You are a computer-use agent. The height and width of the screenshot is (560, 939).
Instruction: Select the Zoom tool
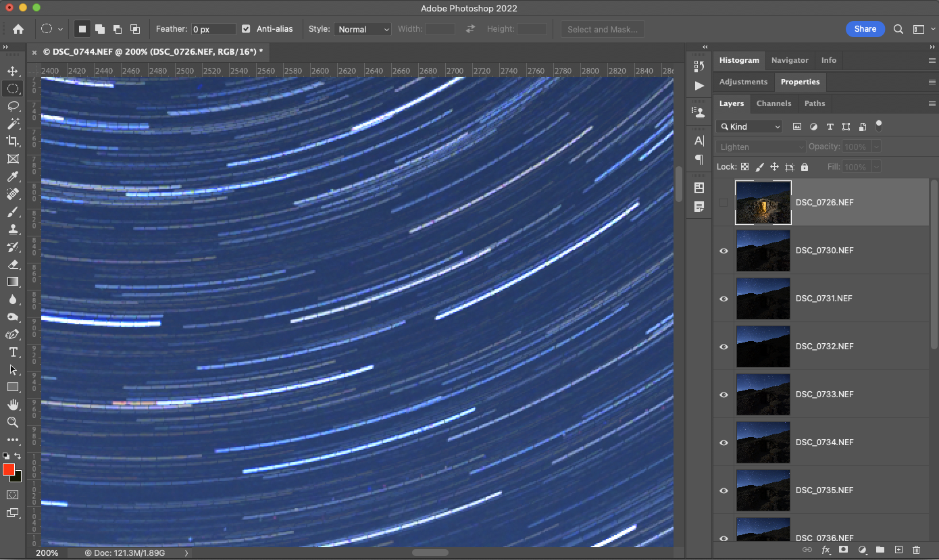tap(14, 422)
